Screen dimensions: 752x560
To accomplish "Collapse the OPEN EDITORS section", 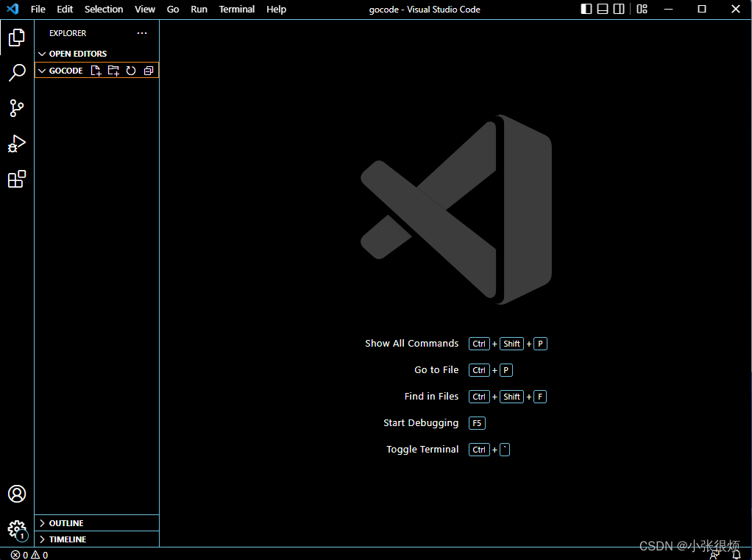I will (x=97, y=54).
